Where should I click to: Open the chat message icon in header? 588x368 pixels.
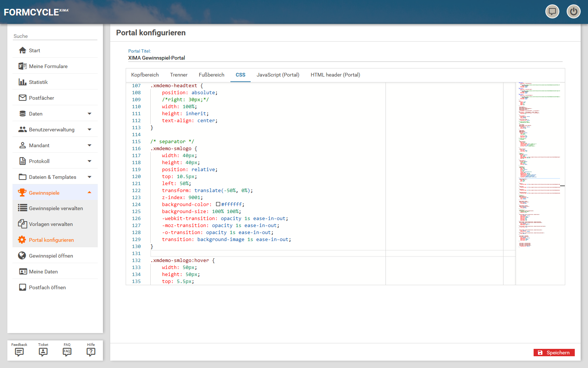point(552,12)
